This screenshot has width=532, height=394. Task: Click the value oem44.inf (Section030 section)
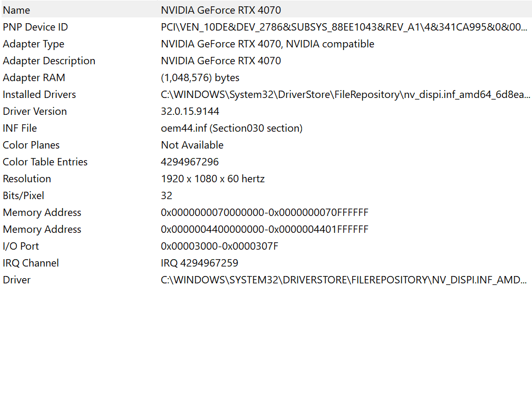coord(231,128)
